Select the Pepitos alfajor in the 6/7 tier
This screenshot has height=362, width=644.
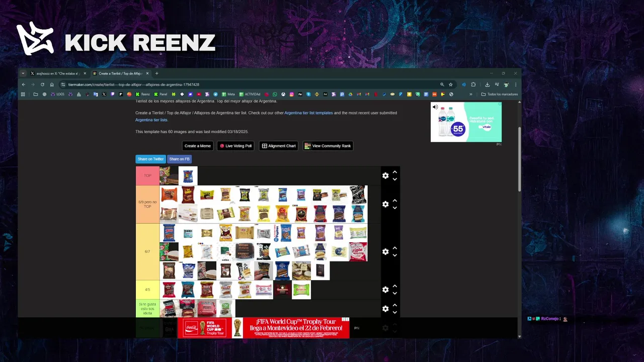coord(282,233)
